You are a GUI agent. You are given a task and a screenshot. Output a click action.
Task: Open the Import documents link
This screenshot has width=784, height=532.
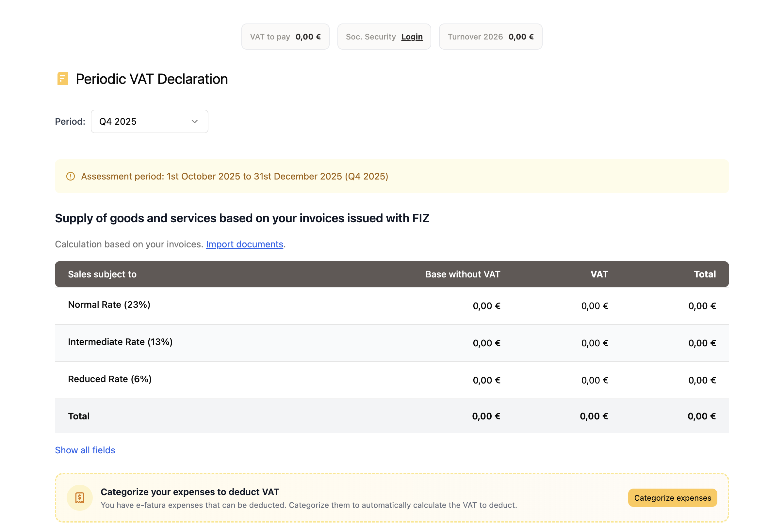click(245, 244)
